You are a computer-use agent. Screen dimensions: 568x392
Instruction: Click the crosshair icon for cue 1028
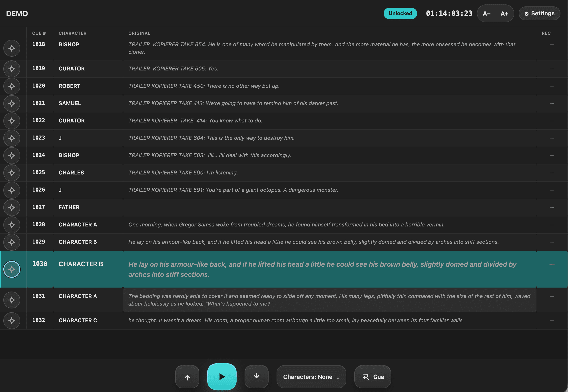pyautogui.click(x=12, y=225)
